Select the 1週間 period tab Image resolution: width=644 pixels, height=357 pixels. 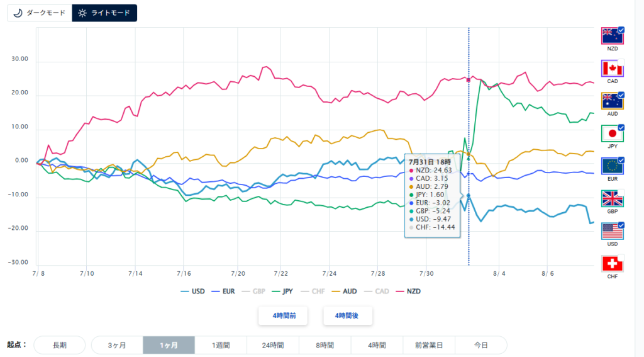click(x=221, y=345)
